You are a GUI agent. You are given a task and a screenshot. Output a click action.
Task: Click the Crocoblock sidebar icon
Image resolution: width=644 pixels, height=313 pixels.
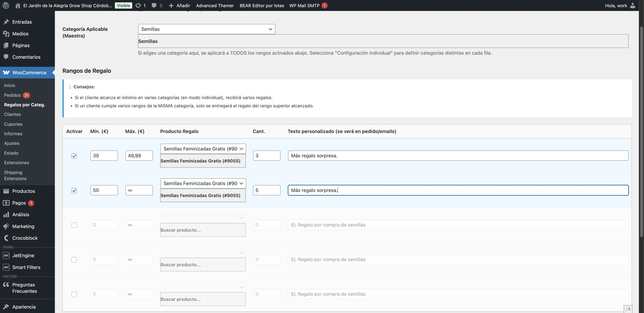(x=6, y=238)
